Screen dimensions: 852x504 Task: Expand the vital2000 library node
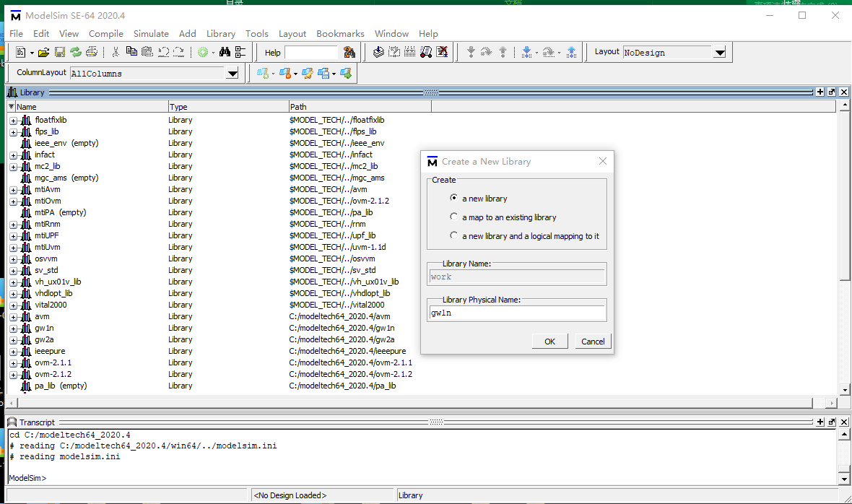(13, 305)
